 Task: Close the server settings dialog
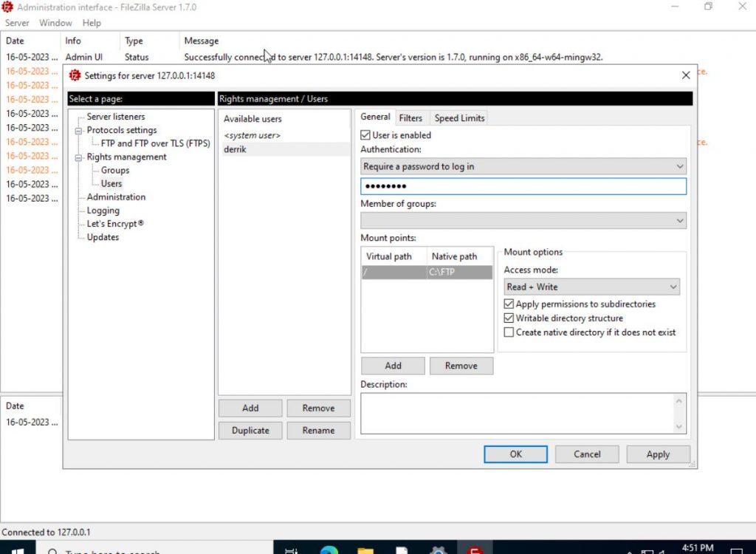pyautogui.click(x=685, y=75)
